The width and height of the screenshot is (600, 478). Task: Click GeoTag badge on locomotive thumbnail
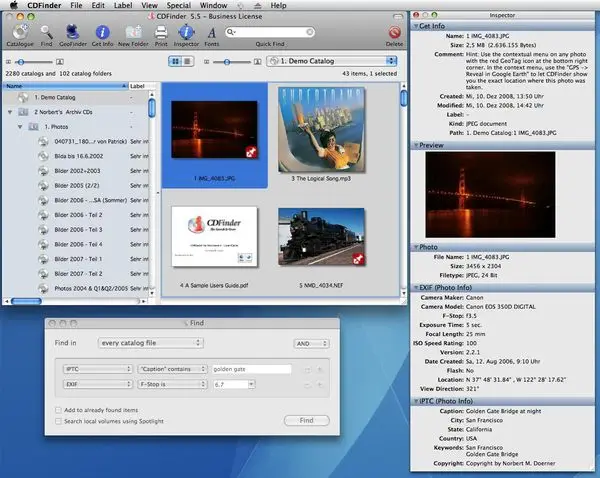point(358,259)
